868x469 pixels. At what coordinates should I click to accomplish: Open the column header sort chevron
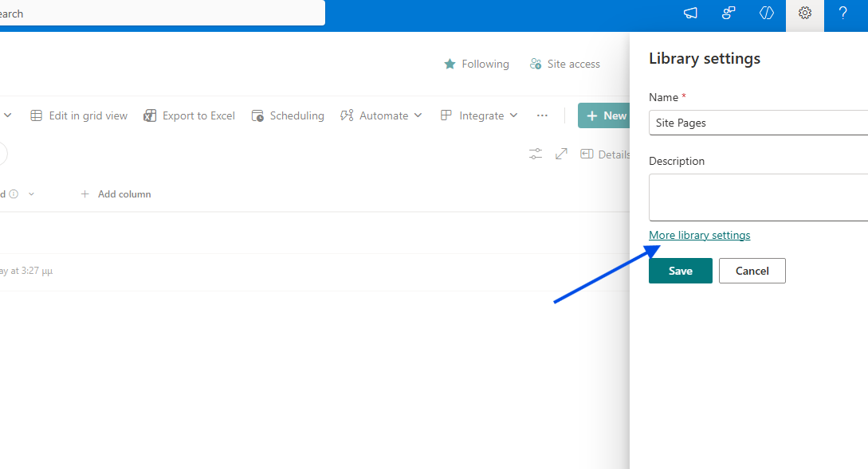32,194
